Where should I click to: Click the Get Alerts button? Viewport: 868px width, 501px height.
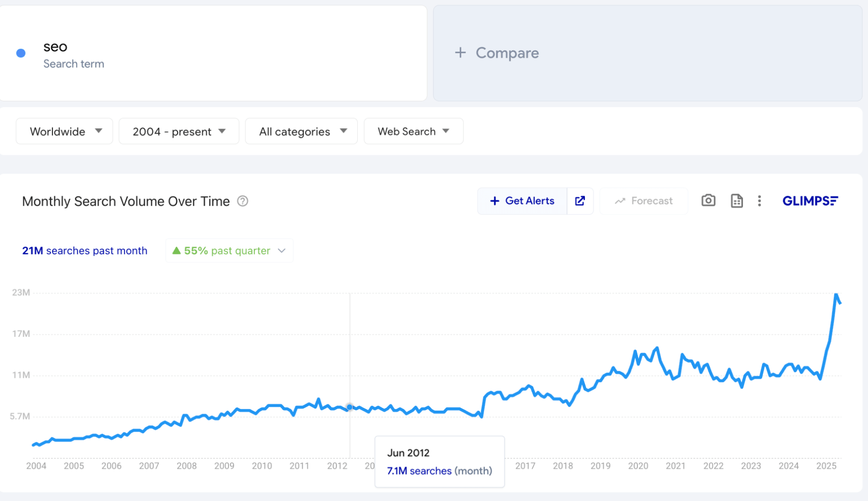tap(522, 201)
